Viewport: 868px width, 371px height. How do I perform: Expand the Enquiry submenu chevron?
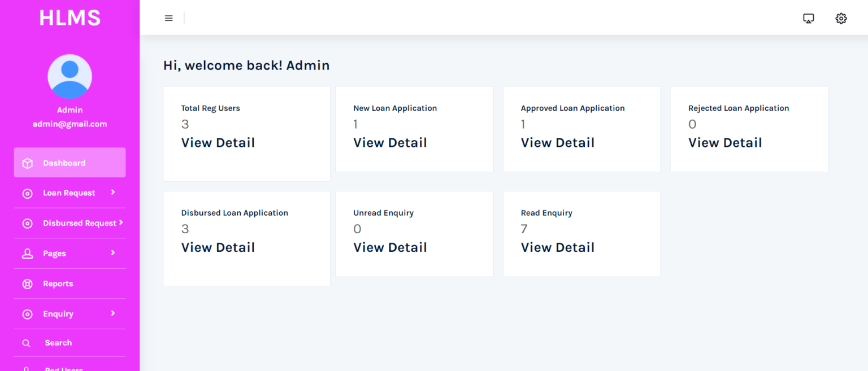[x=112, y=313]
